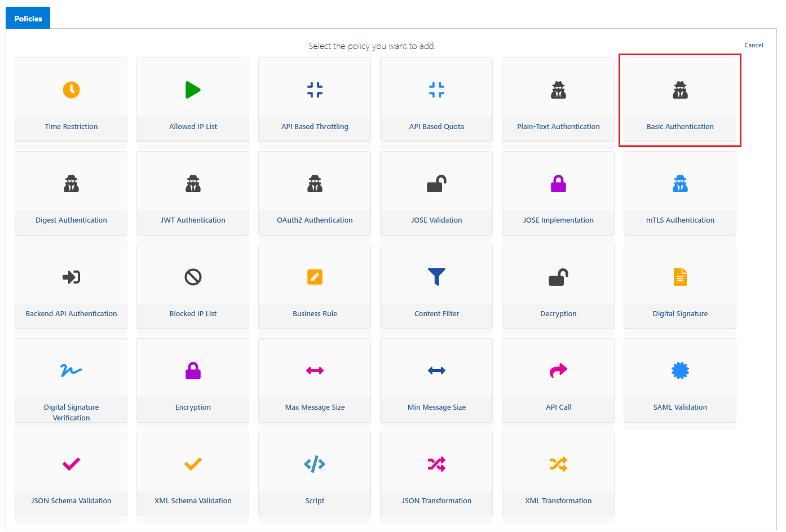The height and width of the screenshot is (532, 786).
Task: Click the Time Restriction clock icon
Action: point(71,90)
